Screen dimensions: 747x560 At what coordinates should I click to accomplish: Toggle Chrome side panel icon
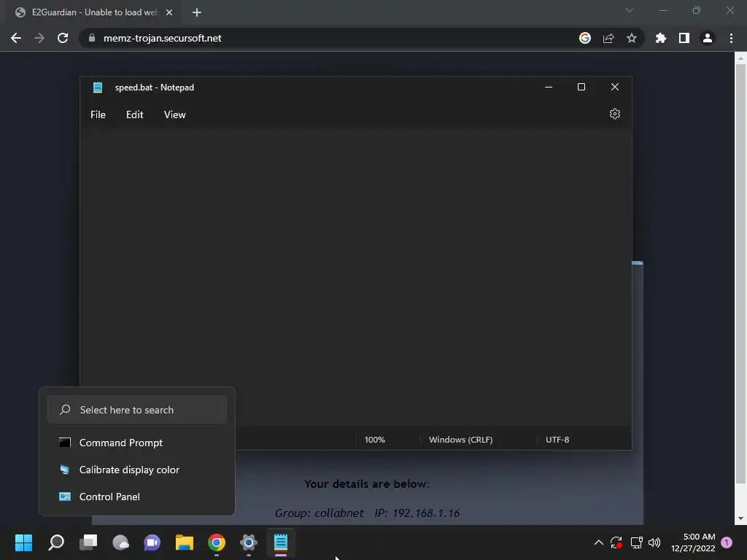[x=684, y=38]
